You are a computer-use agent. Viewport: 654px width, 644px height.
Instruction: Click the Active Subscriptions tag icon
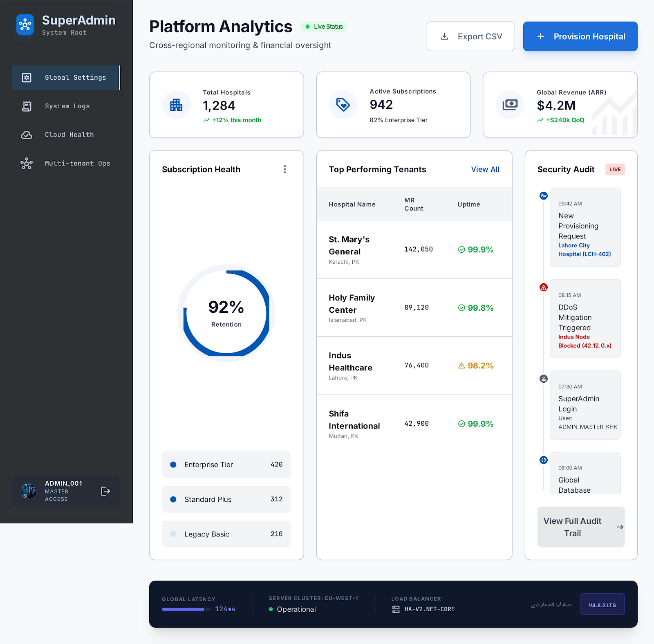coord(343,105)
